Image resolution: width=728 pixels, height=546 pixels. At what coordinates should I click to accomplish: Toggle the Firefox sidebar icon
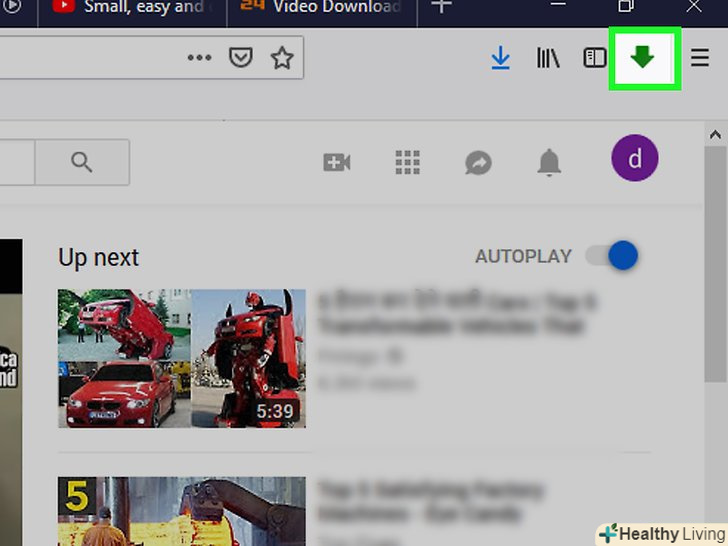595,59
